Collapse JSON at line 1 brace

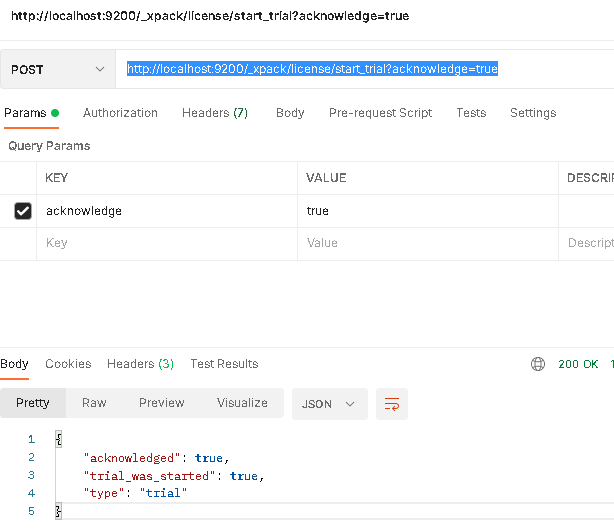click(58, 439)
